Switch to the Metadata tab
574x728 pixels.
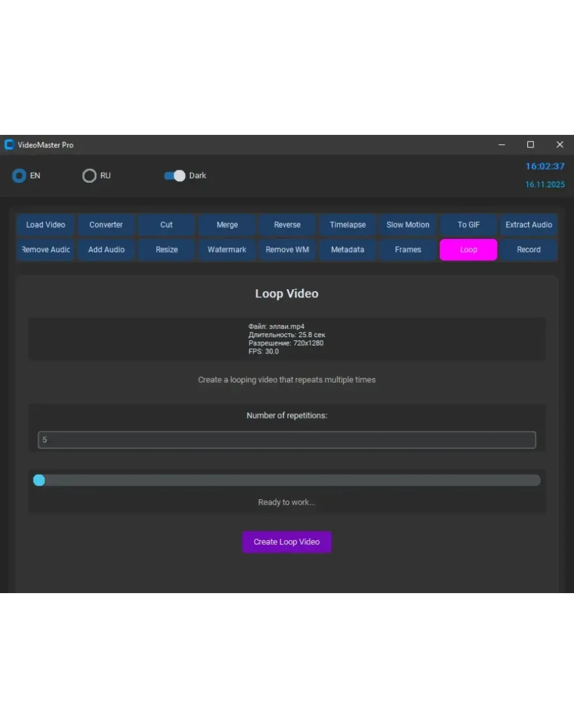[x=348, y=250]
